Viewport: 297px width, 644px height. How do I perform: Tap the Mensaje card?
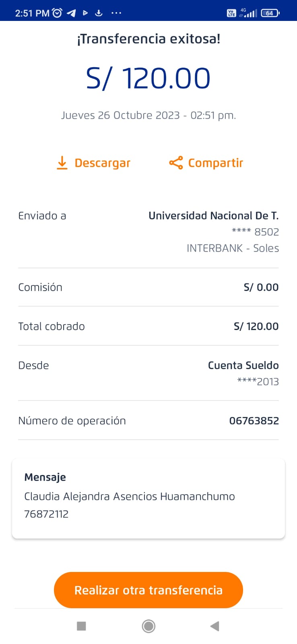(148, 498)
